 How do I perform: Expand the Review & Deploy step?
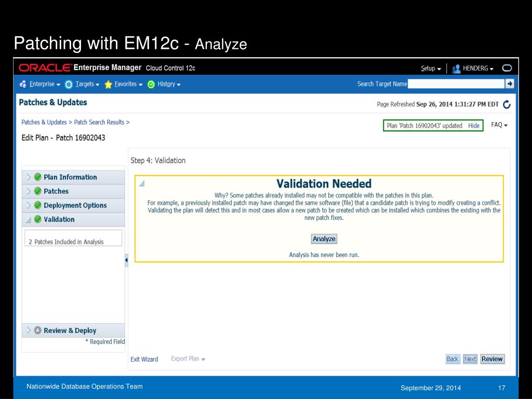pos(29,330)
